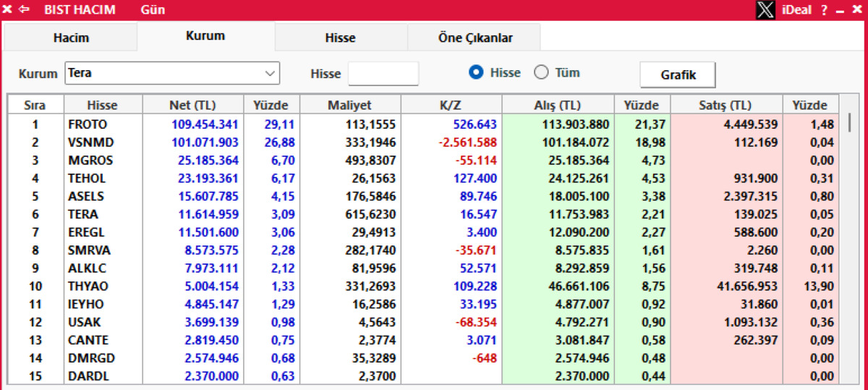Click the 29,11 Yüzde cell
Image resolution: width=868 pixels, height=390 pixels.
279,124
